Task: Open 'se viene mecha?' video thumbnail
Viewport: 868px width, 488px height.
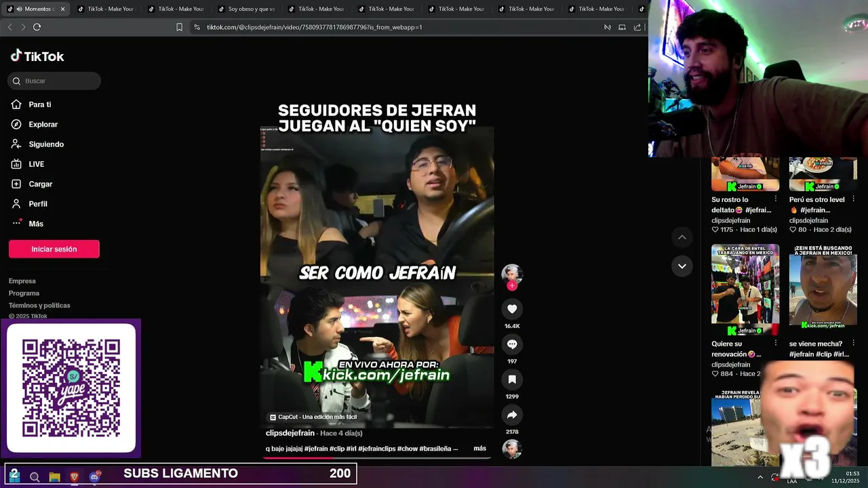Action: (823, 289)
